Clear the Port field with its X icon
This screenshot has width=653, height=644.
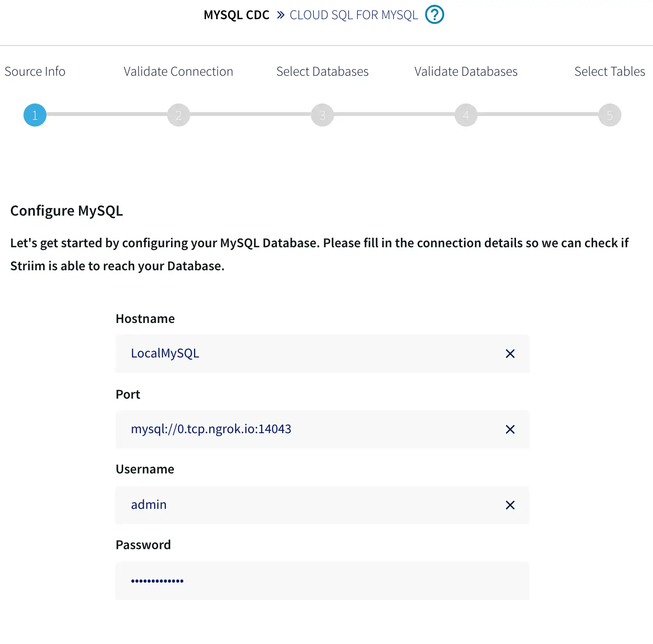[x=510, y=429]
